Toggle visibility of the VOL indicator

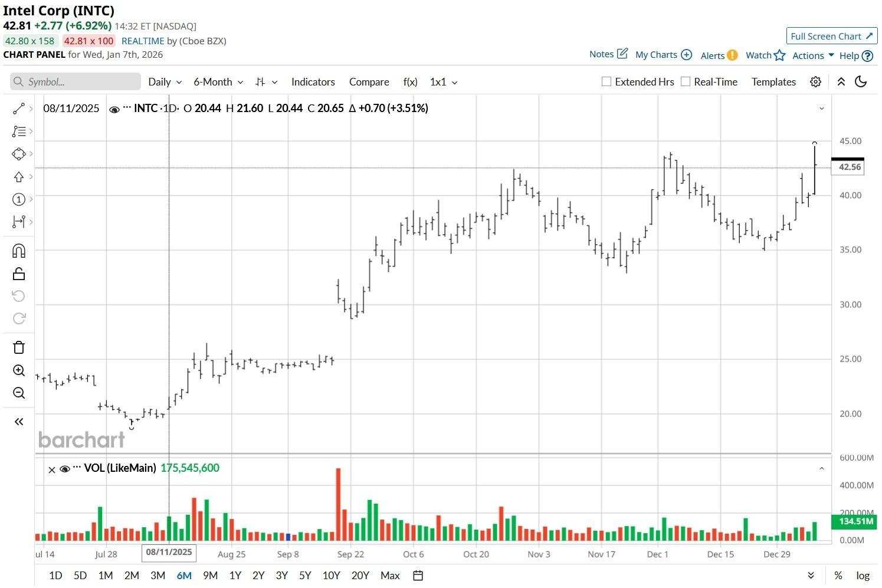coord(65,469)
